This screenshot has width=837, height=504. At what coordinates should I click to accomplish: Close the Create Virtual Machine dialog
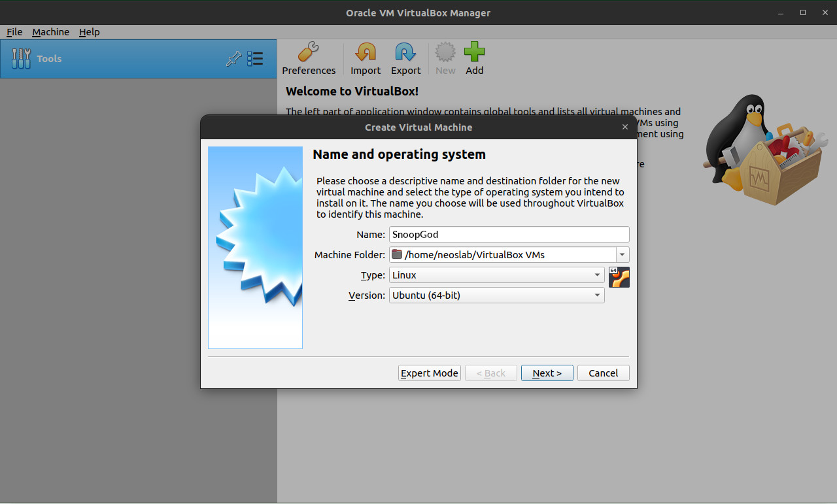(x=625, y=127)
